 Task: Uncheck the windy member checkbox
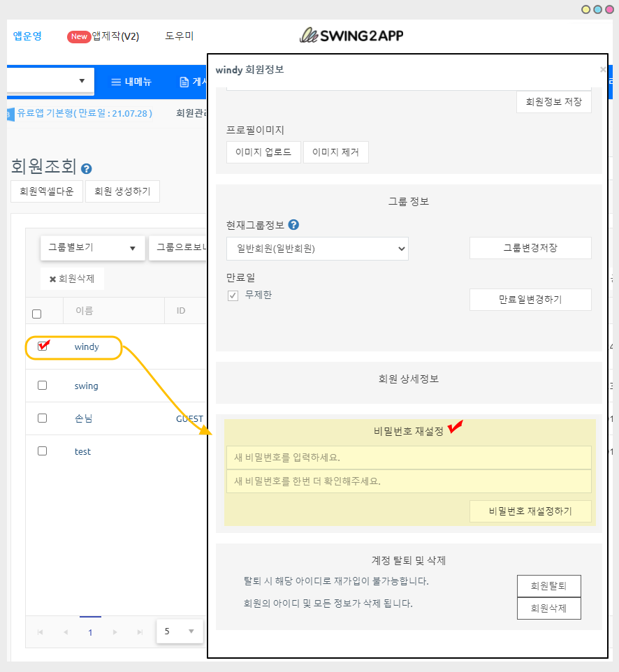click(x=43, y=346)
